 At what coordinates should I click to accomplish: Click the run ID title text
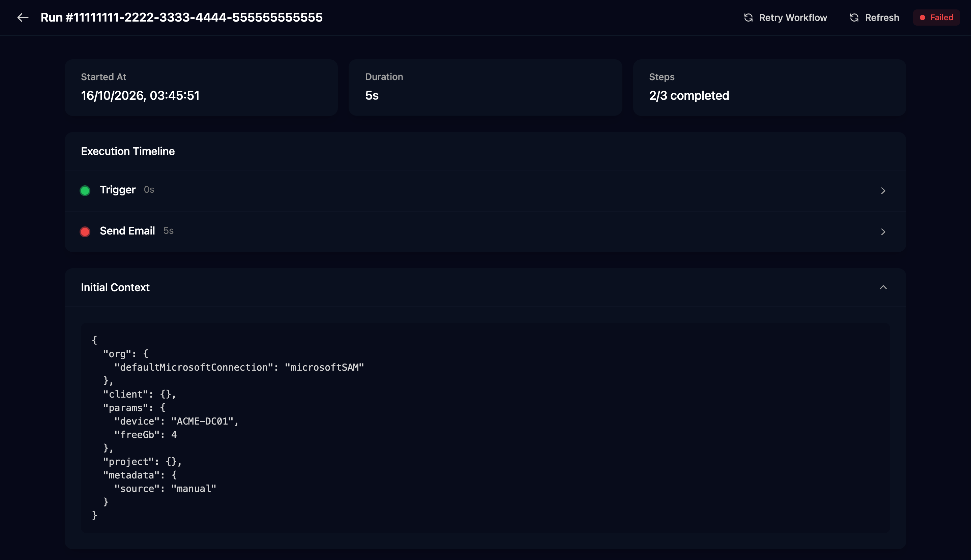point(181,18)
